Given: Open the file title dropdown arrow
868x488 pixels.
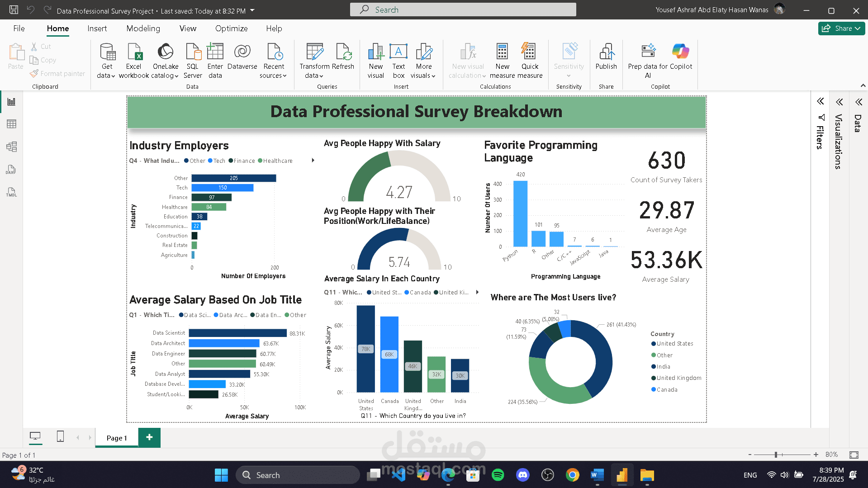Looking at the screenshot, I should (252, 10).
